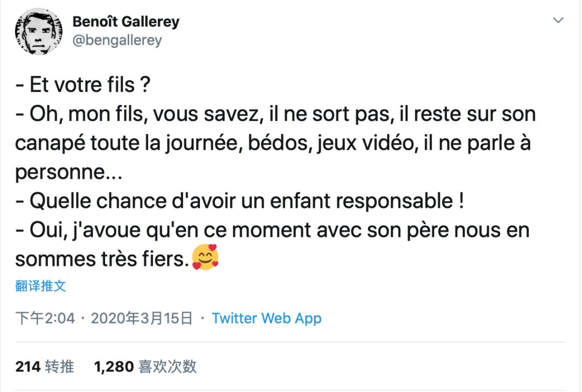Click the like count number 1,280

click(114, 367)
